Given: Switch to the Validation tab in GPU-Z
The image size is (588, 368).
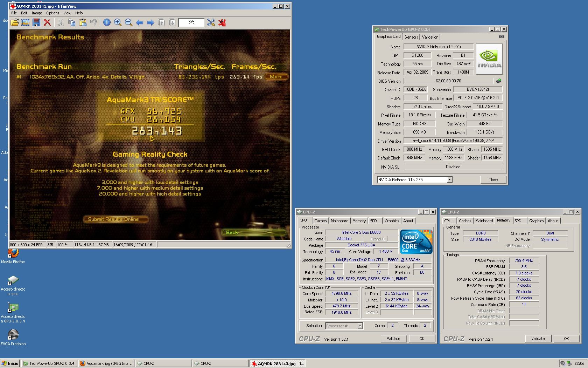Looking at the screenshot, I should pos(430,37).
